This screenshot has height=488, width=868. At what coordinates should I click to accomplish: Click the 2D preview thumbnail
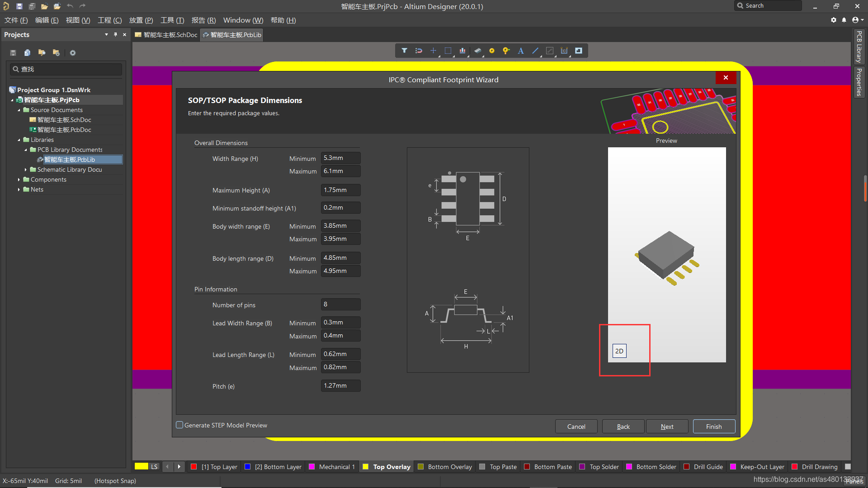point(620,351)
